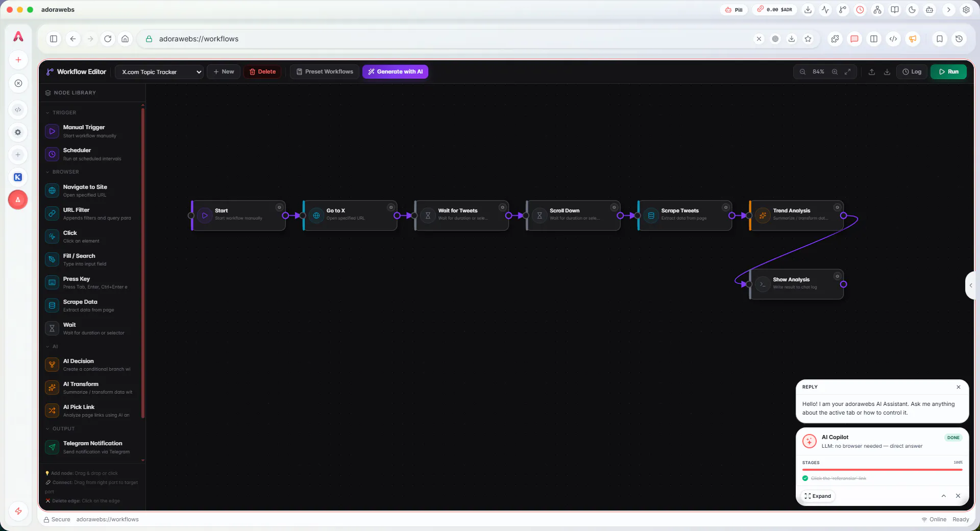Open settings gear in top right corner
The height and width of the screenshot is (531, 980).
click(966, 10)
